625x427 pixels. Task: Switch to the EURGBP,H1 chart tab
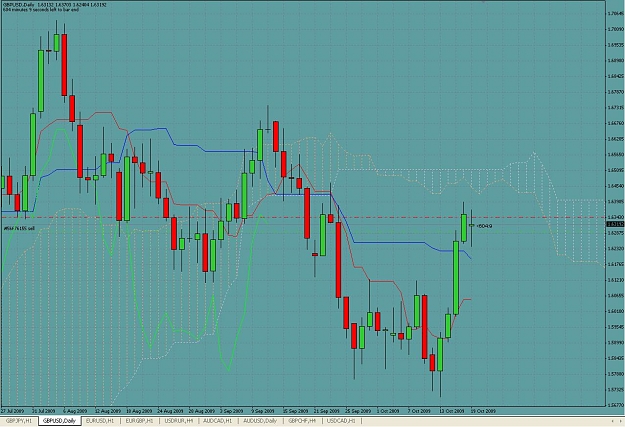[139, 421]
